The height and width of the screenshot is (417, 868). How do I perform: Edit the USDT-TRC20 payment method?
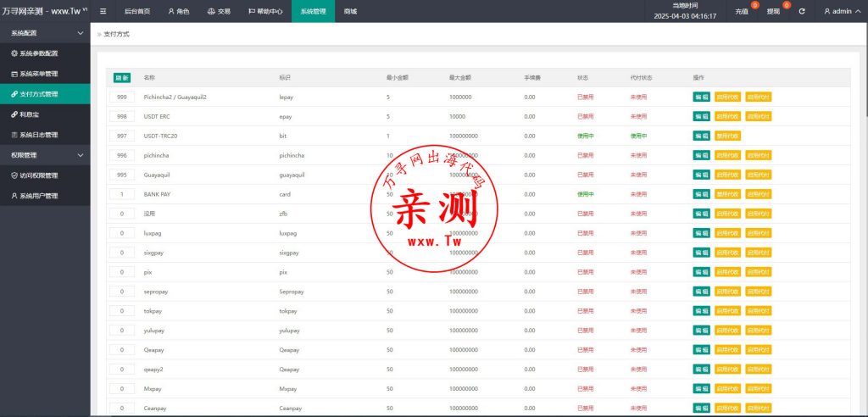point(701,136)
